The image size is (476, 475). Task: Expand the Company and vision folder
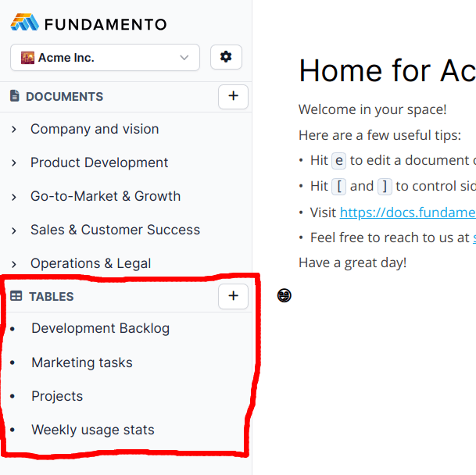[14, 130]
